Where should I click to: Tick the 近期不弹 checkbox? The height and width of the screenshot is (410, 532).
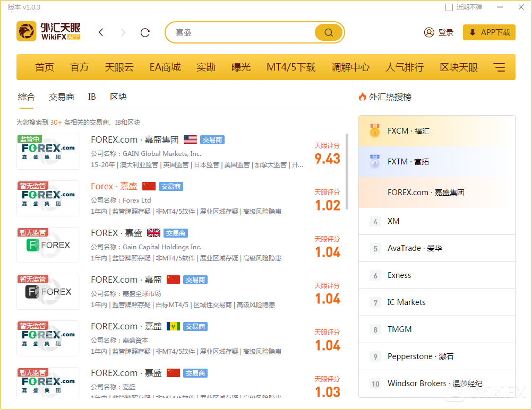[x=449, y=7]
